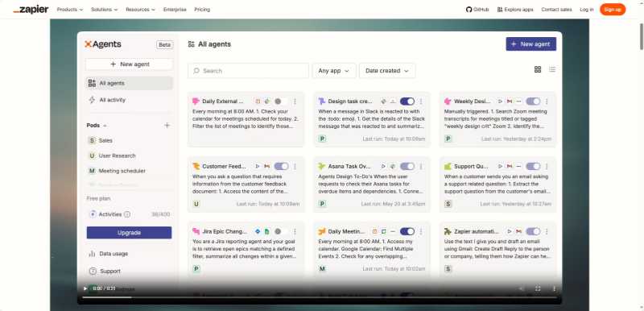644x311 pixels.
Task: Toggle the Asana Task agent switch
Action: tap(407, 167)
